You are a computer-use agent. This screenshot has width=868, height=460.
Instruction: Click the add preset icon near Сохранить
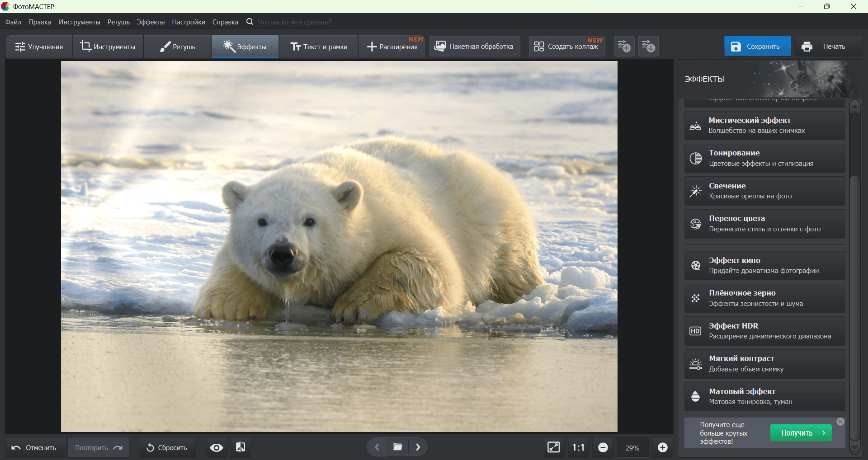623,46
